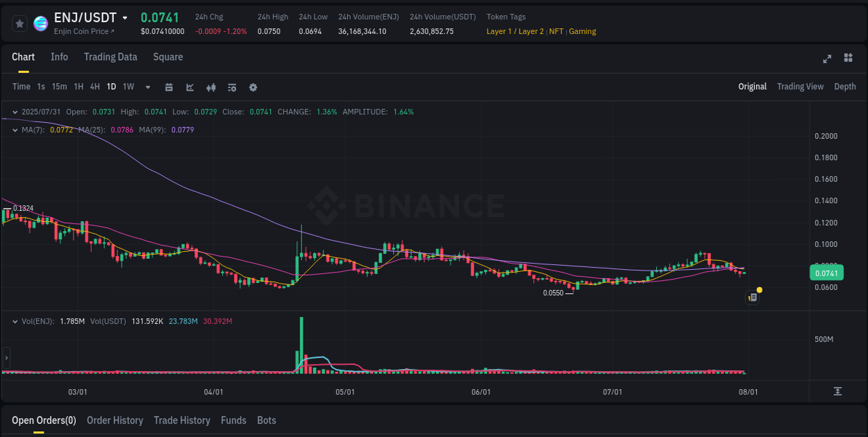Select the candlestick chart icon
The width and height of the screenshot is (868, 437).
[210, 87]
